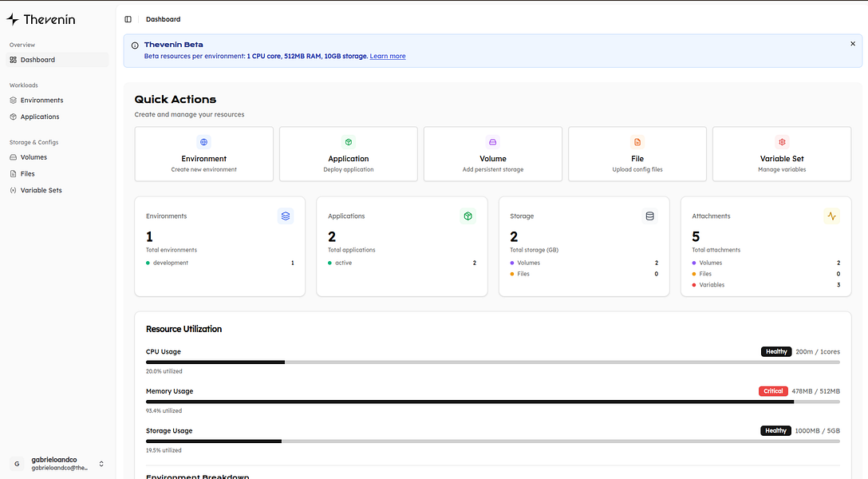Click the 'Files' row in Storage card

[x=584, y=274]
